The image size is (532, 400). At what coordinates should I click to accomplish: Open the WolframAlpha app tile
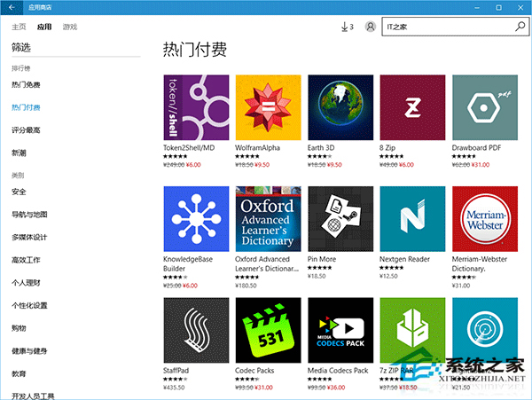pos(268,107)
